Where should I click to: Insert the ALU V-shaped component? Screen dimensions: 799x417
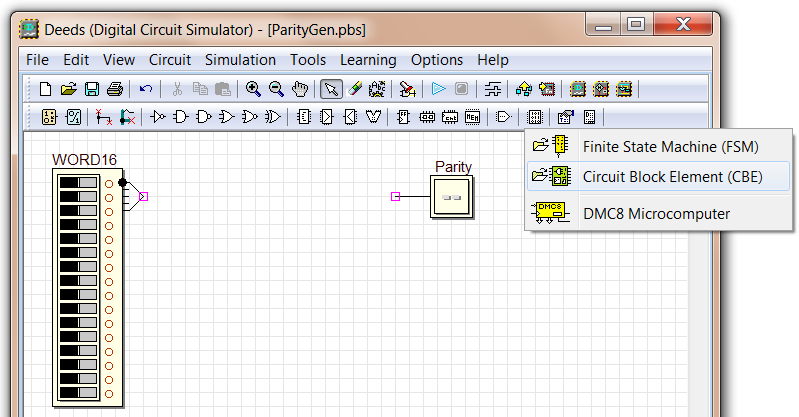pyautogui.click(x=374, y=117)
